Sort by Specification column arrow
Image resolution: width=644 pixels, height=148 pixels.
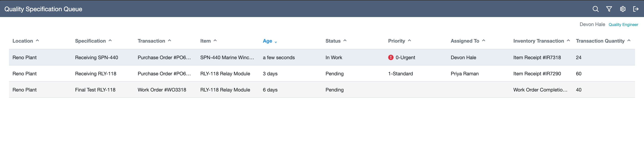pyautogui.click(x=110, y=40)
